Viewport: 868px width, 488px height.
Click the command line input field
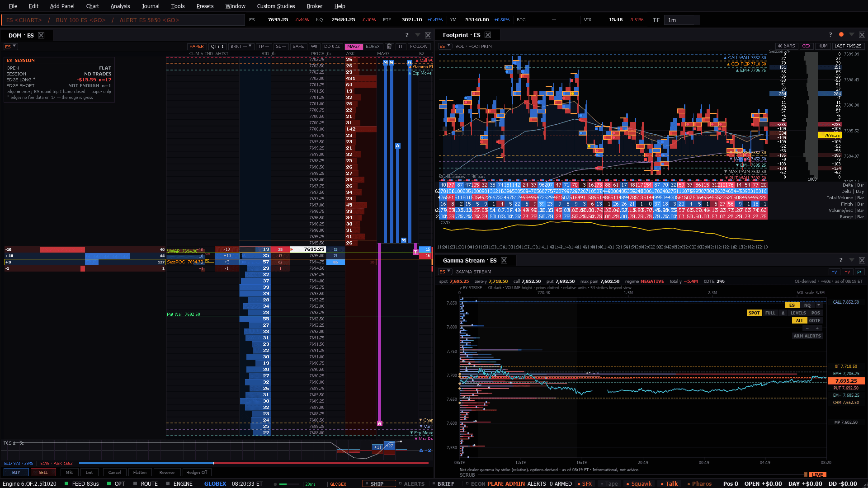123,20
